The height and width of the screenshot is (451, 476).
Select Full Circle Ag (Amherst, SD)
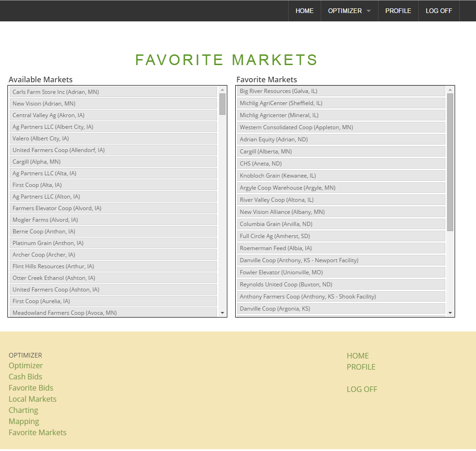341,236
